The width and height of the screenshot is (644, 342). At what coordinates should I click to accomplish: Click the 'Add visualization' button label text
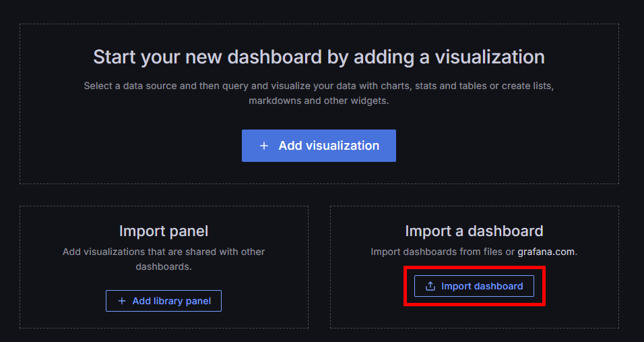coord(329,146)
